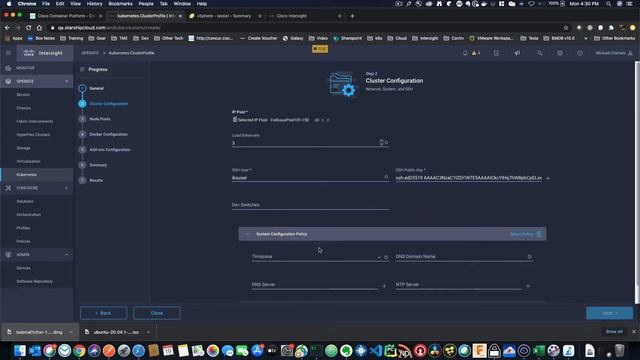Add another SSH Public Key with plus

[x=548, y=178]
